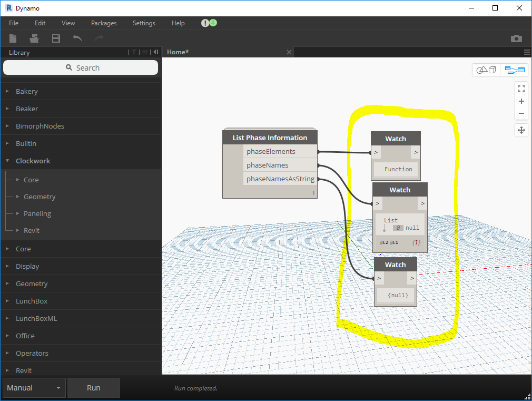Open the File menu
This screenshot has width=532, height=401.
click(x=14, y=23)
